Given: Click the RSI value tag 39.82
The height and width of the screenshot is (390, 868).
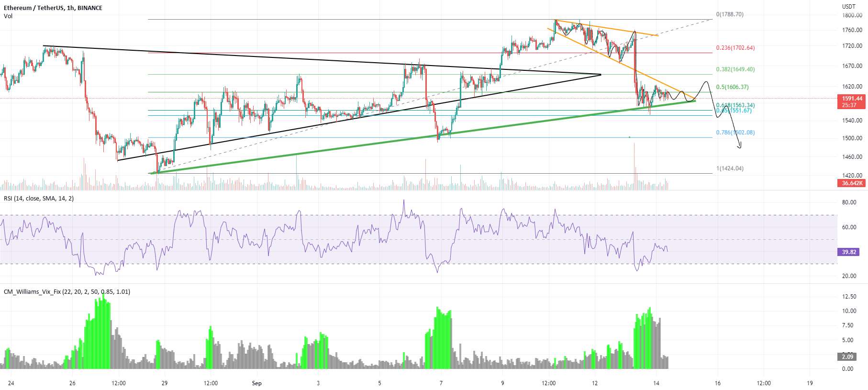Looking at the screenshot, I should [849, 252].
